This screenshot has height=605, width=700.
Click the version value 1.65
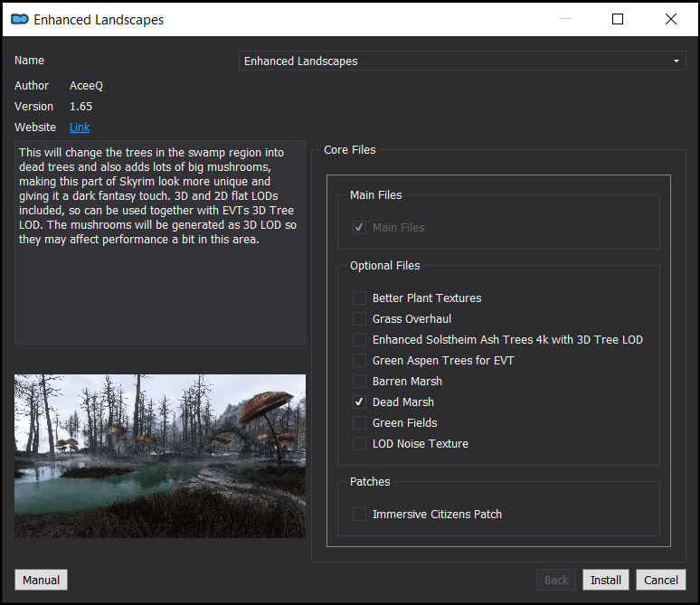pyautogui.click(x=80, y=107)
